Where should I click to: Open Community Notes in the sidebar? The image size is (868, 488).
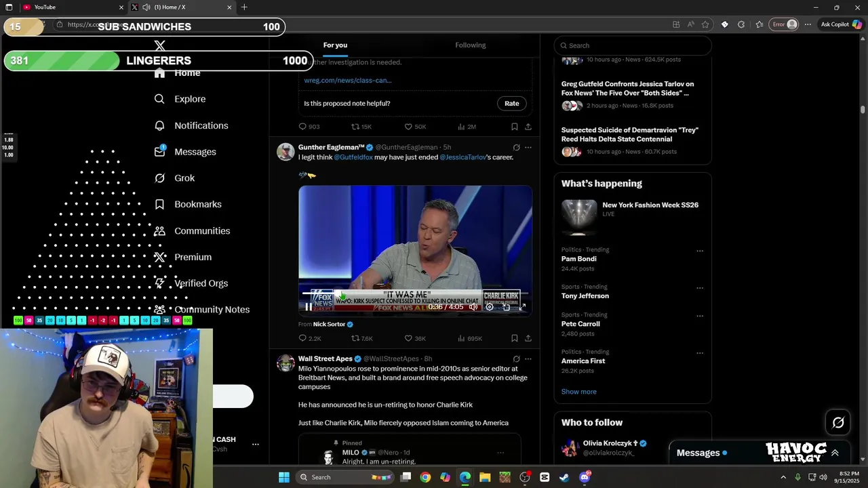click(x=202, y=310)
